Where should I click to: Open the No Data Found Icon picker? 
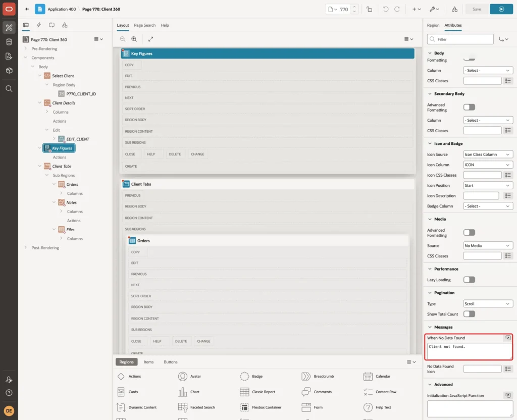click(x=508, y=369)
